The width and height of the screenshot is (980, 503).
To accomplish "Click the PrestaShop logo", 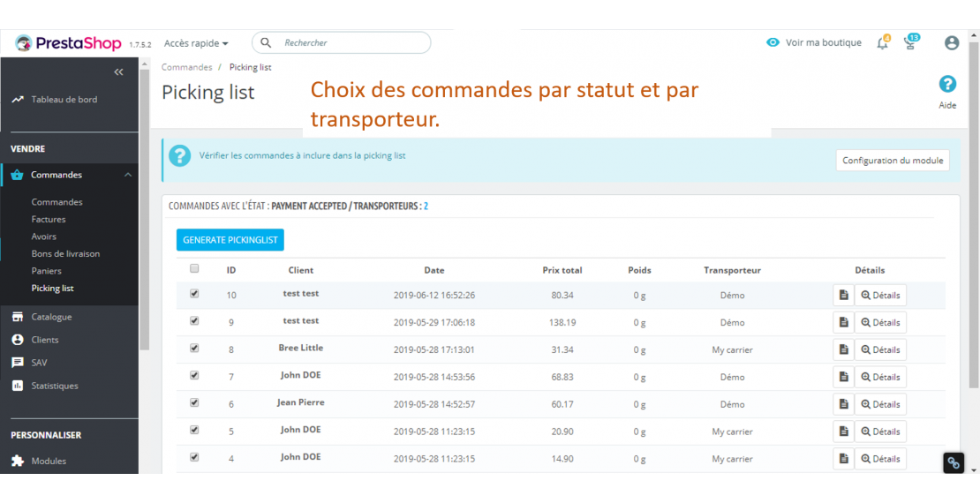I will [x=70, y=43].
